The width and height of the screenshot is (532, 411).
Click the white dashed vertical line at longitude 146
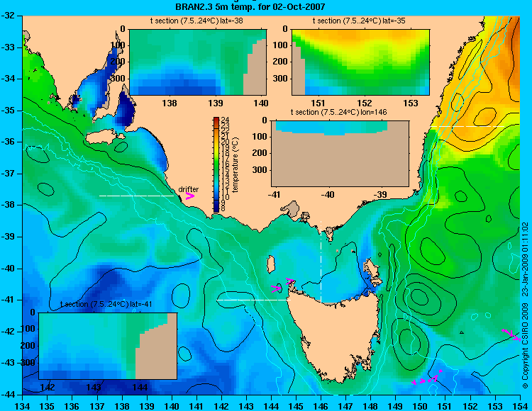321,261
